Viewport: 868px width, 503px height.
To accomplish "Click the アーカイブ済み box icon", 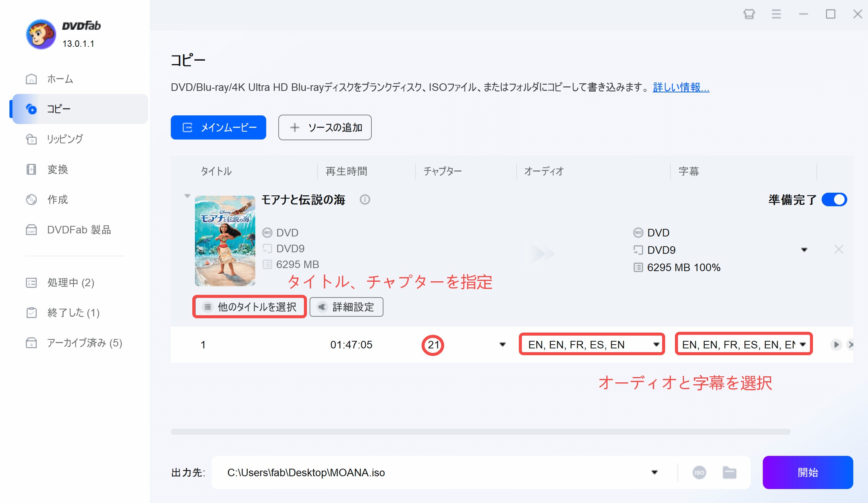I will (x=31, y=343).
